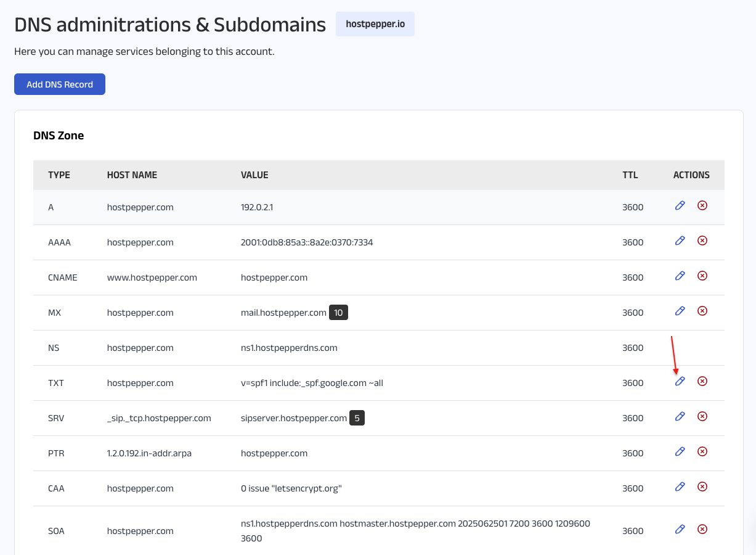This screenshot has height=555, width=756.
Task: Delete the A record row
Action: click(x=702, y=205)
